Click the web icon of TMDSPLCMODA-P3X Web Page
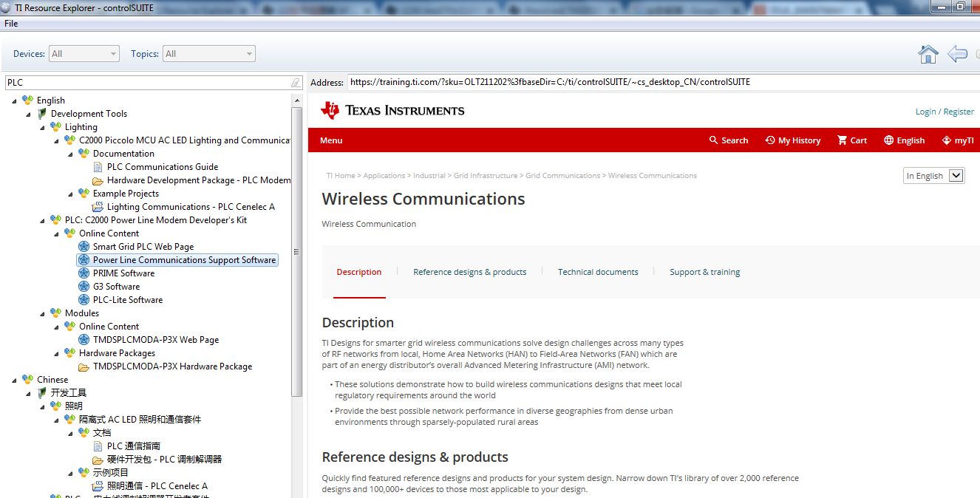Image resolution: width=980 pixels, height=498 pixels. [84, 340]
